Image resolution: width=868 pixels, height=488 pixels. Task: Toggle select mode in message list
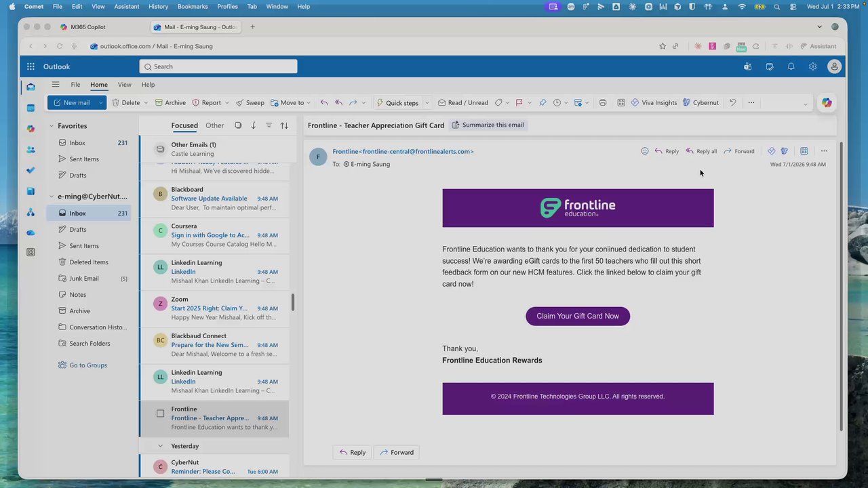pos(238,125)
